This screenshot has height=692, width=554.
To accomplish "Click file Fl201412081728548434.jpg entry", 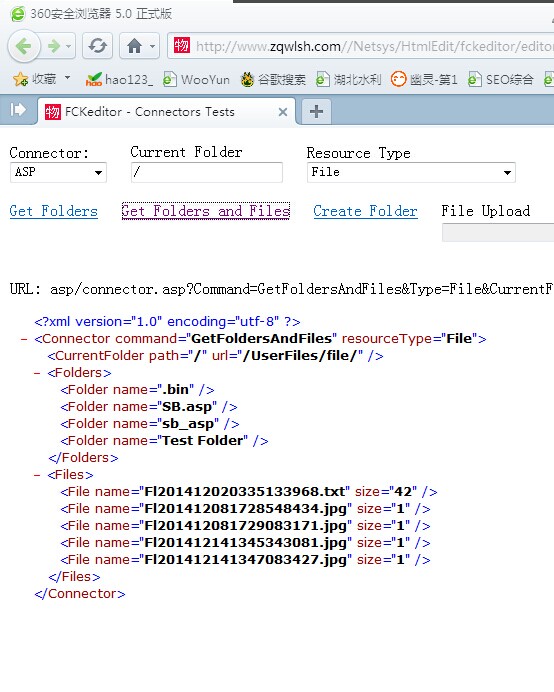I will (245, 508).
